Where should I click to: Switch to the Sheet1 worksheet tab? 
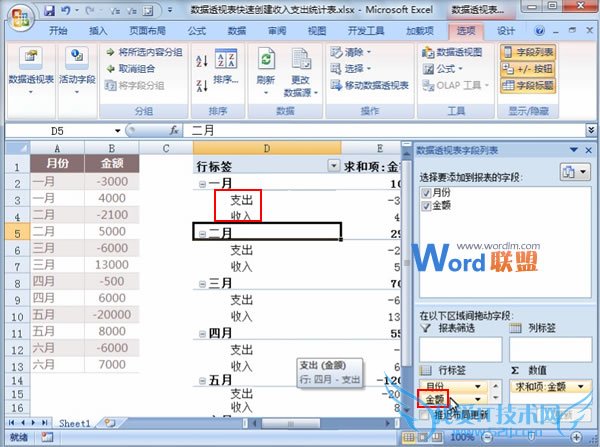coord(75,423)
